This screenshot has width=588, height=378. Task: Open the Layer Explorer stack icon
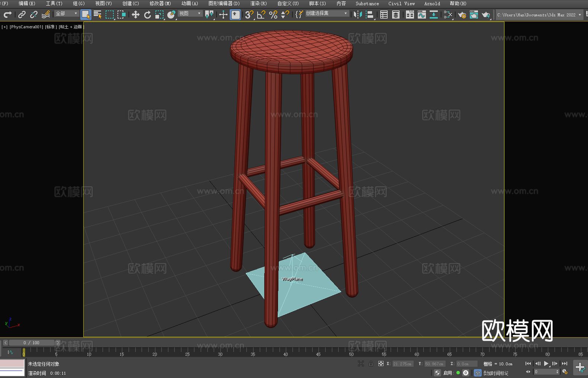(x=396, y=14)
